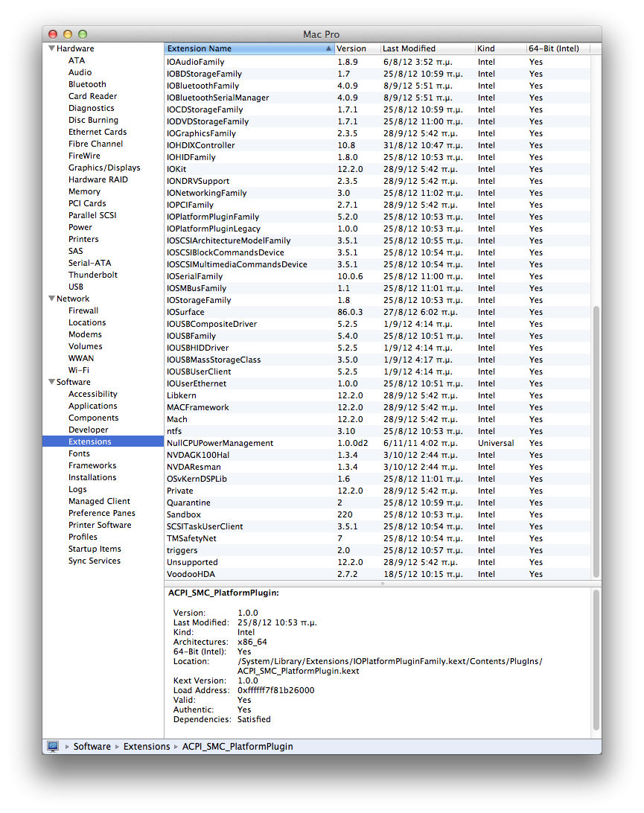Click ACPI_SMC_PlatformPlugin in the path bar

237,746
